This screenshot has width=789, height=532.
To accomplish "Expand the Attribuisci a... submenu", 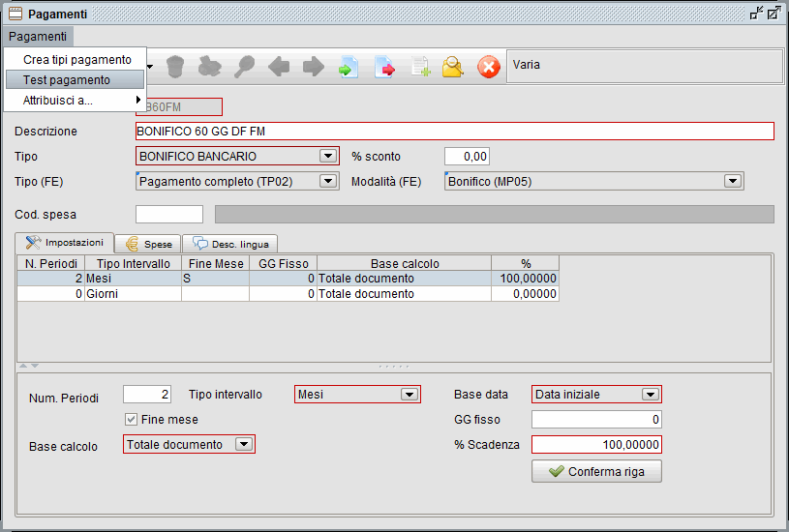I will 75,100.
